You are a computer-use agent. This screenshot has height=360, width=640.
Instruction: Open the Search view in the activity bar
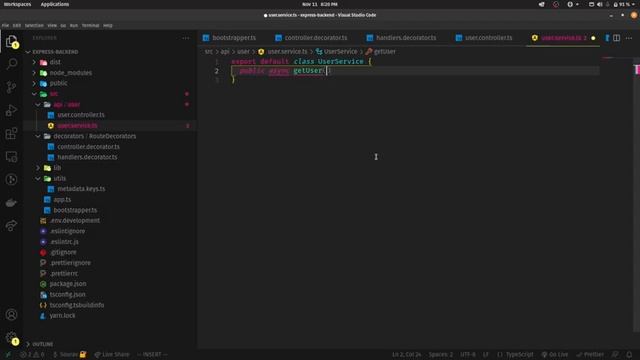coord(11,64)
